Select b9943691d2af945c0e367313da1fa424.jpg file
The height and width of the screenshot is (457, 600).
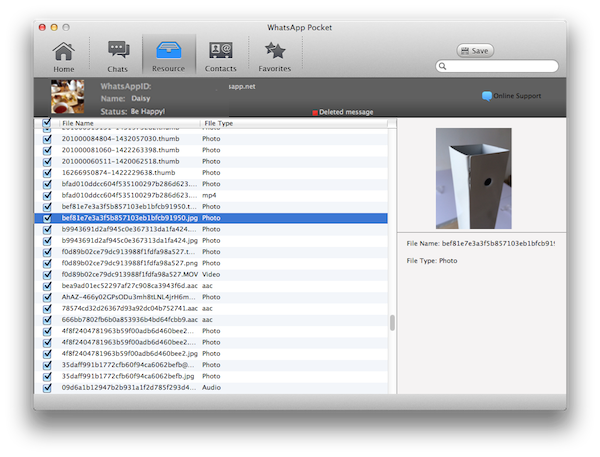(x=130, y=240)
